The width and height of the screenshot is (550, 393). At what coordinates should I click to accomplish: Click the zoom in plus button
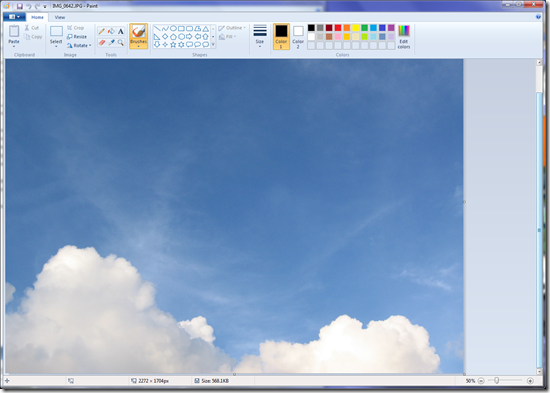click(530, 381)
